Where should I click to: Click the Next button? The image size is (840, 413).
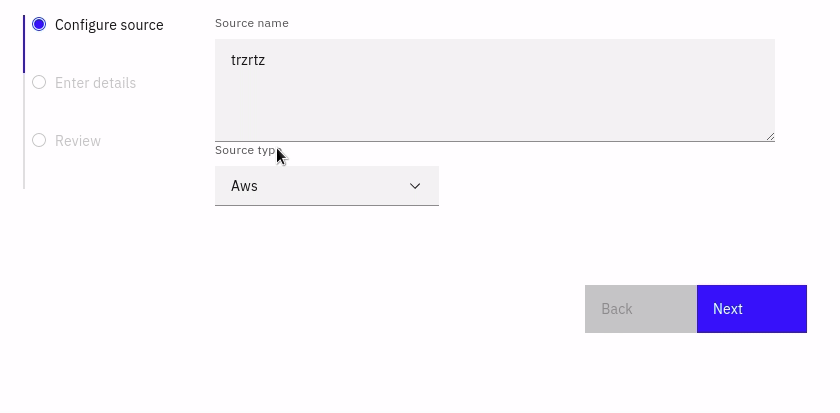coord(752,309)
